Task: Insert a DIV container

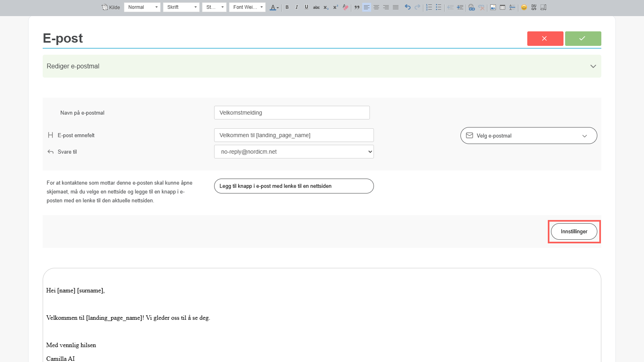Action: [x=534, y=7]
